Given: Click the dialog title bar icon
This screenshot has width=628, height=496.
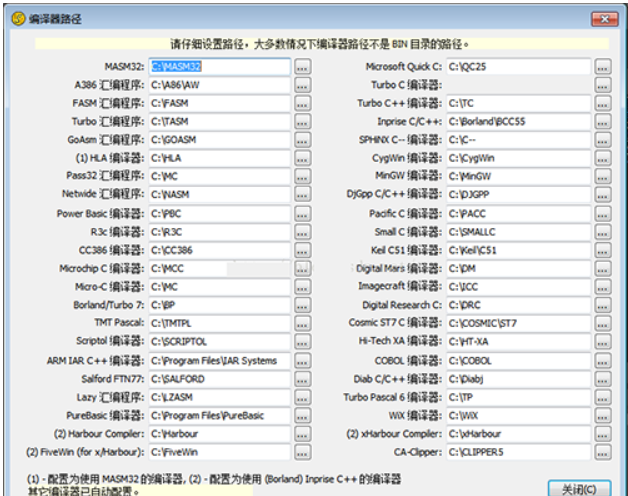Looking at the screenshot, I should point(18,18).
